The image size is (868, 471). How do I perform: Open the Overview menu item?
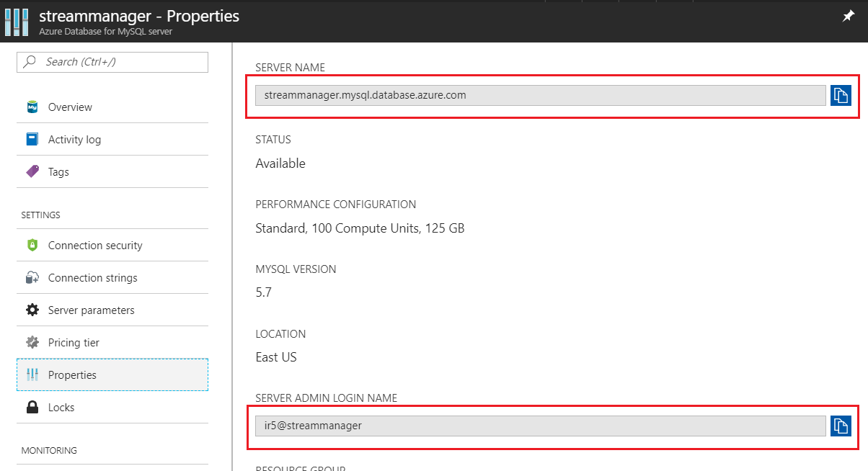coord(112,107)
